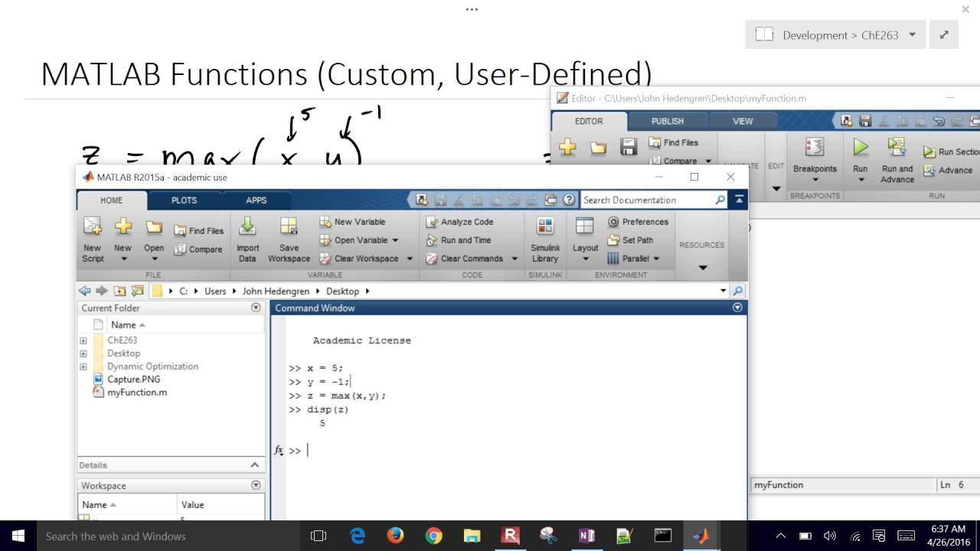Switch to the APPS tab
980x551 pixels.
[256, 200]
